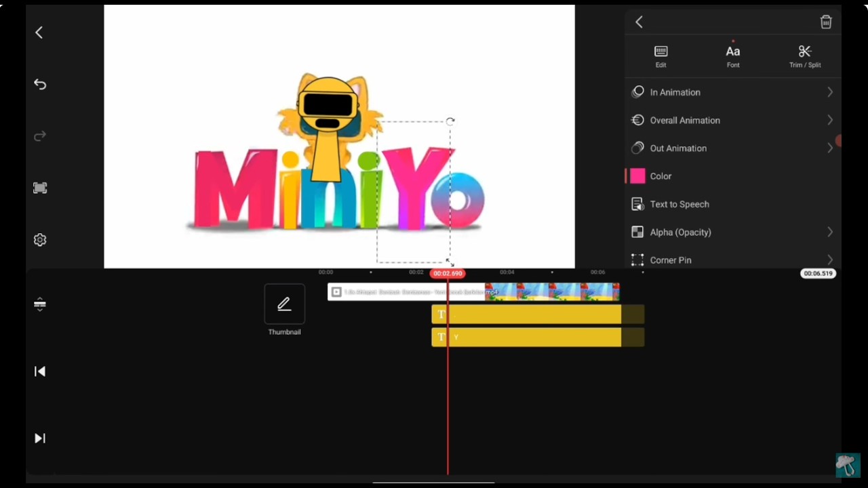Redo the undone action
Screen dimensions: 868x488
click(x=40, y=136)
